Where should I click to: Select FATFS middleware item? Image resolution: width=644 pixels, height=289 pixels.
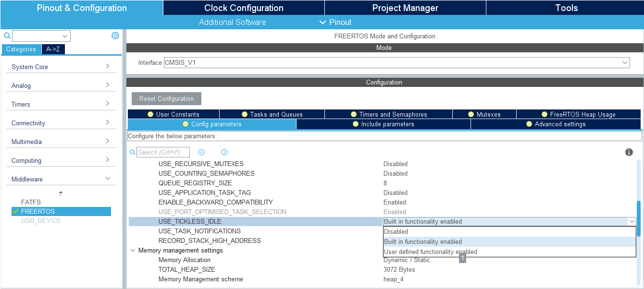point(31,202)
